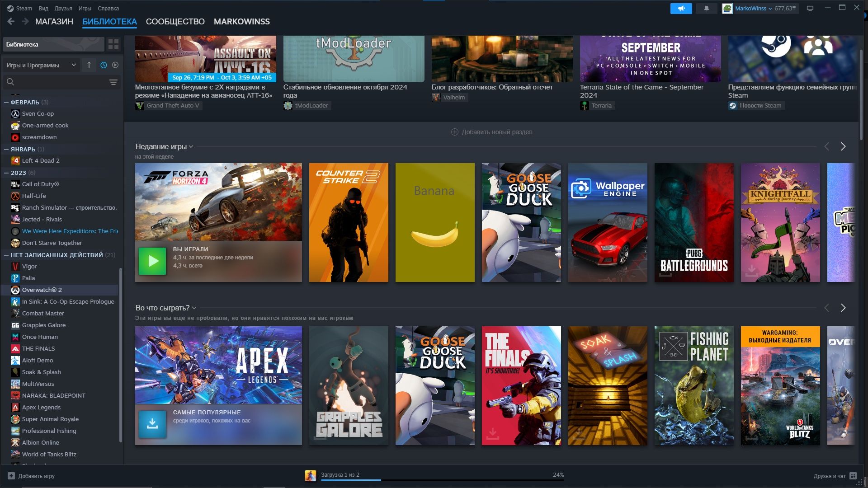Switch to Big Picture mode icon

(810, 8)
